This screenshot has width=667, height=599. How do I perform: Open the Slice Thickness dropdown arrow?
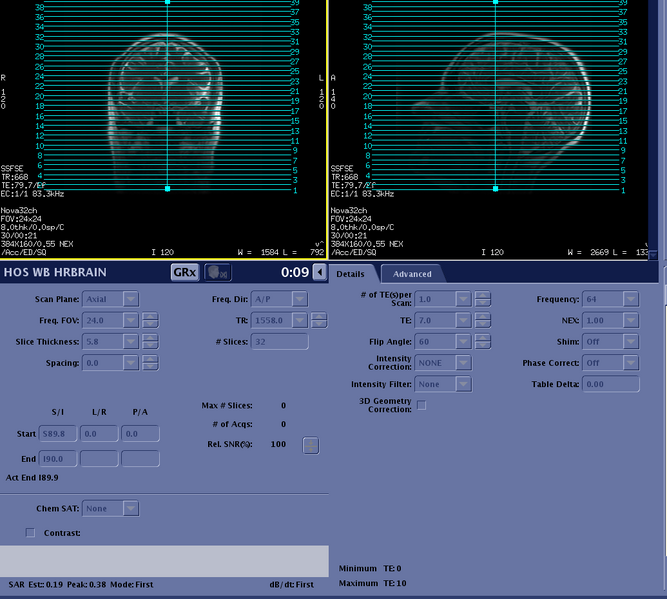(131, 342)
